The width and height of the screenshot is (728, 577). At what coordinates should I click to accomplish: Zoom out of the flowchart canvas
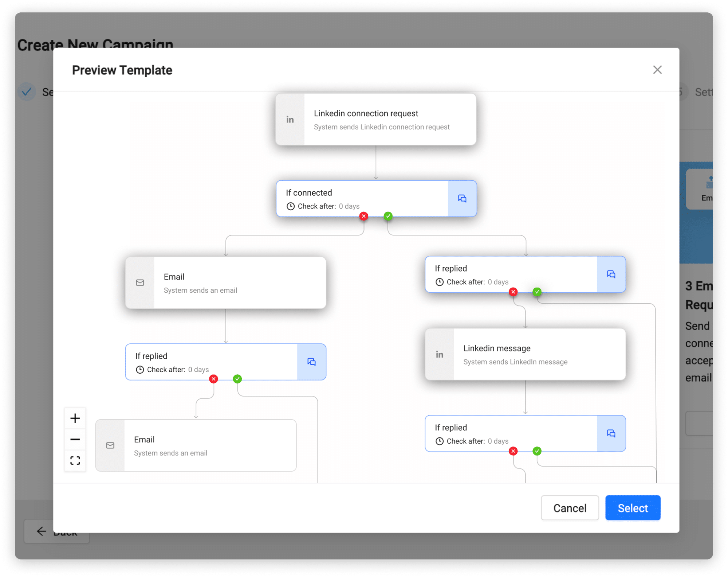pyautogui.click(x=75, y=439)
